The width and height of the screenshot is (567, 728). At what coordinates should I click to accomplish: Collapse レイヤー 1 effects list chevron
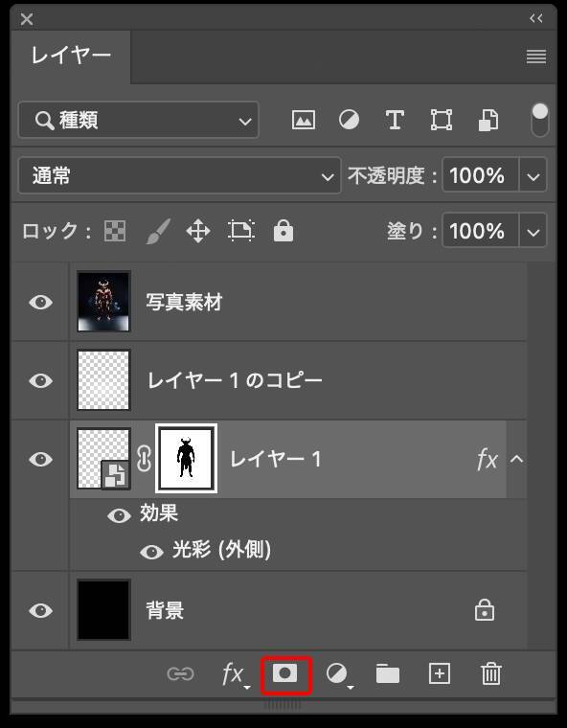pyautogui.click(x=516, y=460)
